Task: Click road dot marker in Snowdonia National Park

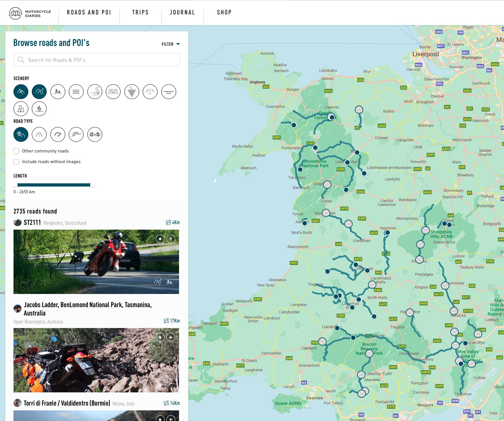Action: 300,169
